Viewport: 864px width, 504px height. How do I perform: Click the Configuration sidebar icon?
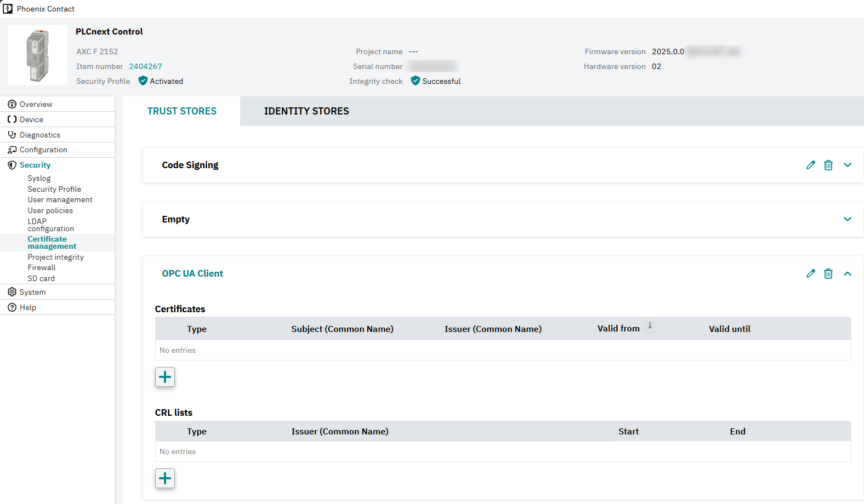pos(12,150)
